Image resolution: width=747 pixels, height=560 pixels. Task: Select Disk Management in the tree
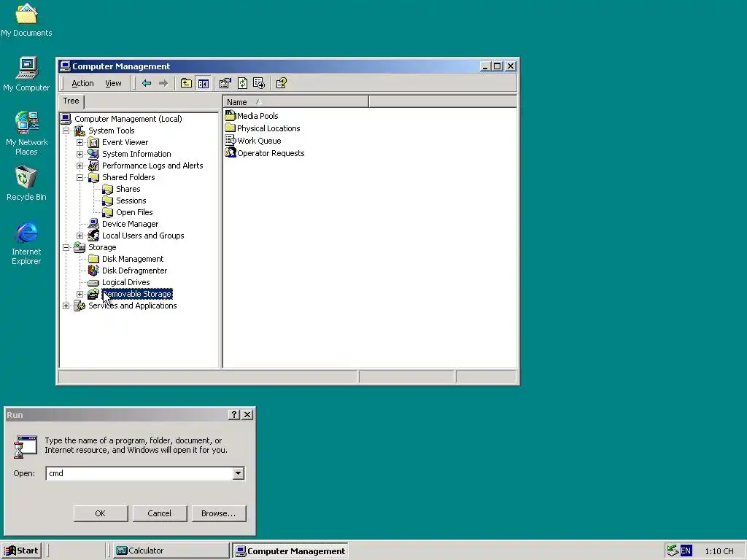tap(133, 259)
